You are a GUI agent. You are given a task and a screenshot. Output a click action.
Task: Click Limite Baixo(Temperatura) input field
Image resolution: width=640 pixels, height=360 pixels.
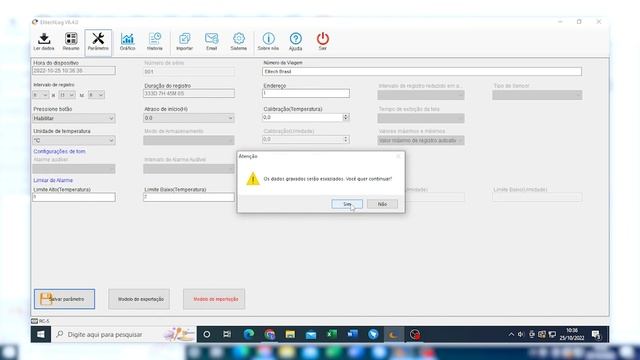point(189,197)
